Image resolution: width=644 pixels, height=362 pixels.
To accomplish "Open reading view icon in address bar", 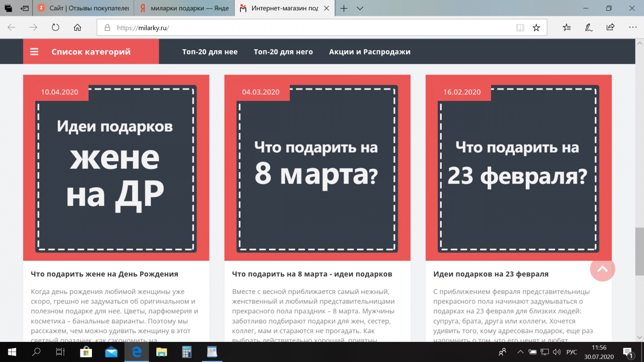I will [520, 28].
